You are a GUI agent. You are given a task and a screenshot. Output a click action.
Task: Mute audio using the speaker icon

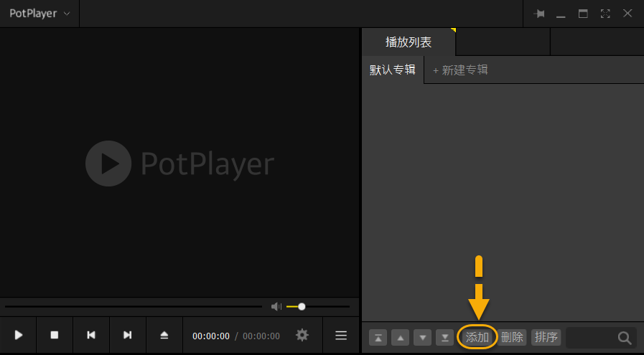click(x=276, y=306)
